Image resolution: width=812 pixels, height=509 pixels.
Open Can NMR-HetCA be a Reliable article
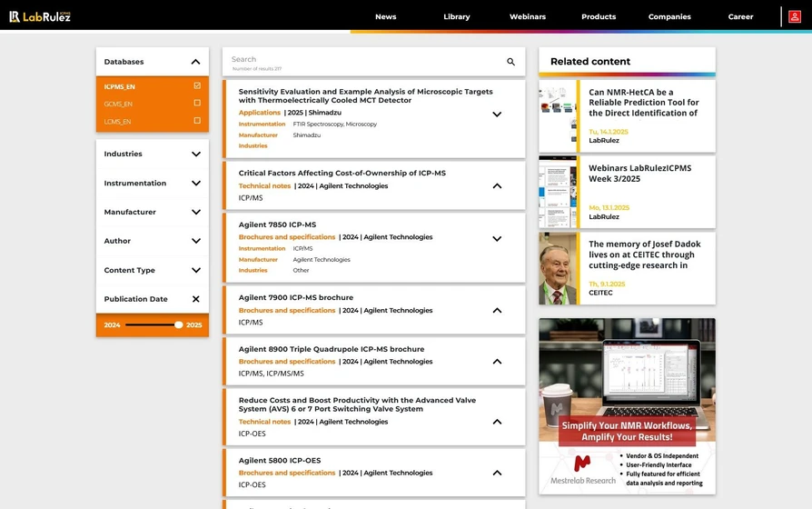coord(644,103)
